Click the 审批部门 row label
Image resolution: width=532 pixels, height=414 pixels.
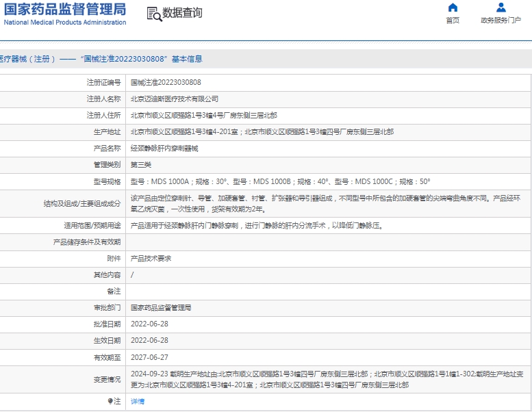coord(107,308)
